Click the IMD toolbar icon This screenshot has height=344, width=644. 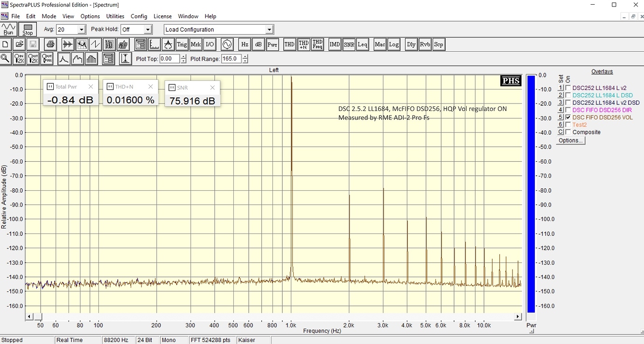click(335, 45)
